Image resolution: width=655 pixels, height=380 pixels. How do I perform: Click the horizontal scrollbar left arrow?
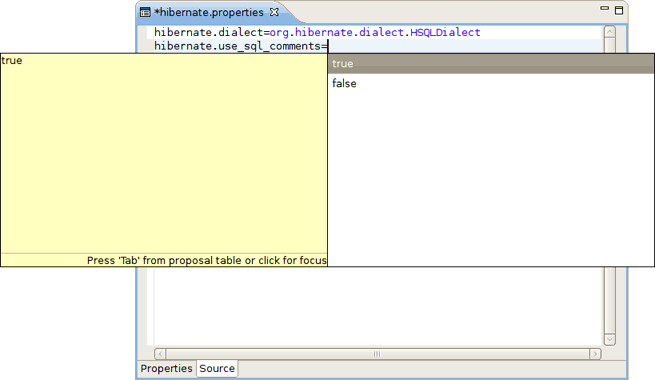160,354
